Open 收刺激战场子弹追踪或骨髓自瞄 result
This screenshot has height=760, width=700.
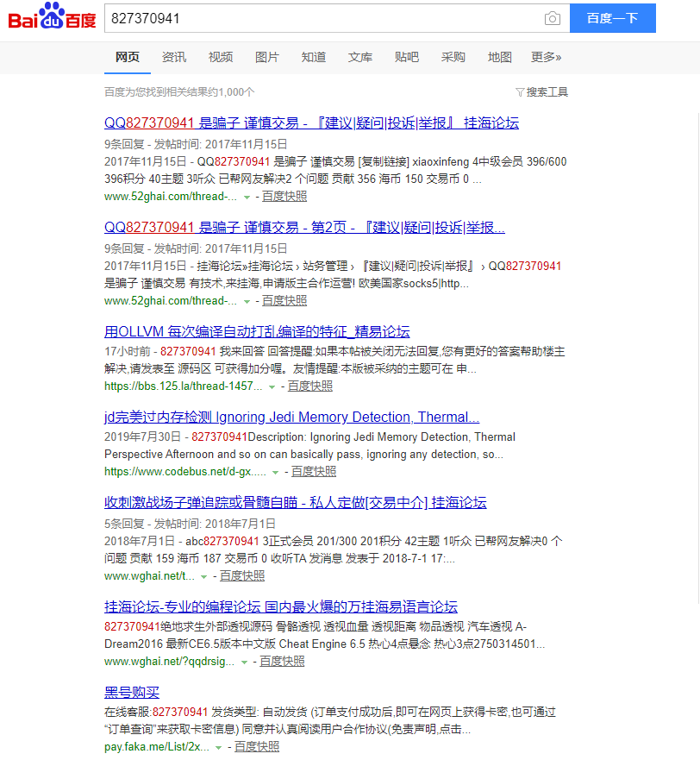295,503
